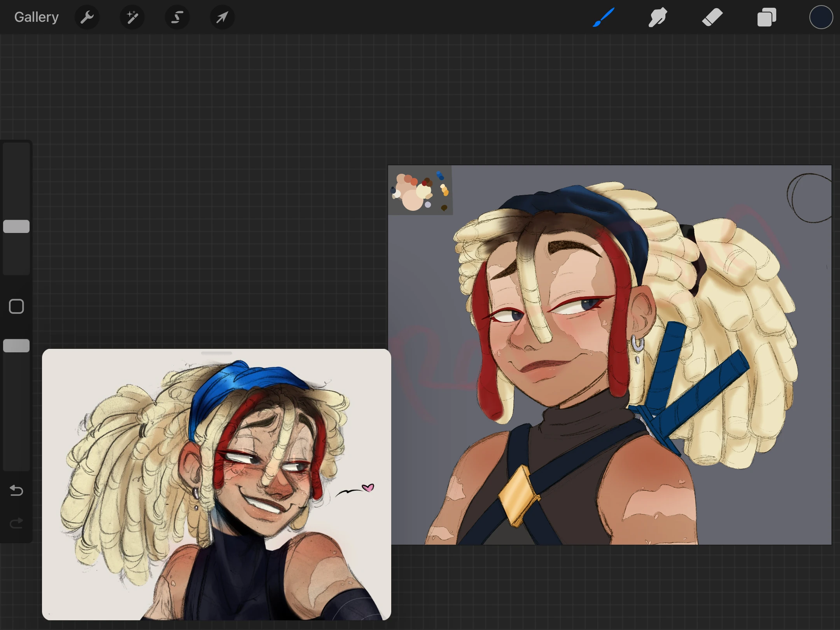Open the Actions menu with the wrench icon
This screenshot has height=630, width=840.
(x=87, y=17)
